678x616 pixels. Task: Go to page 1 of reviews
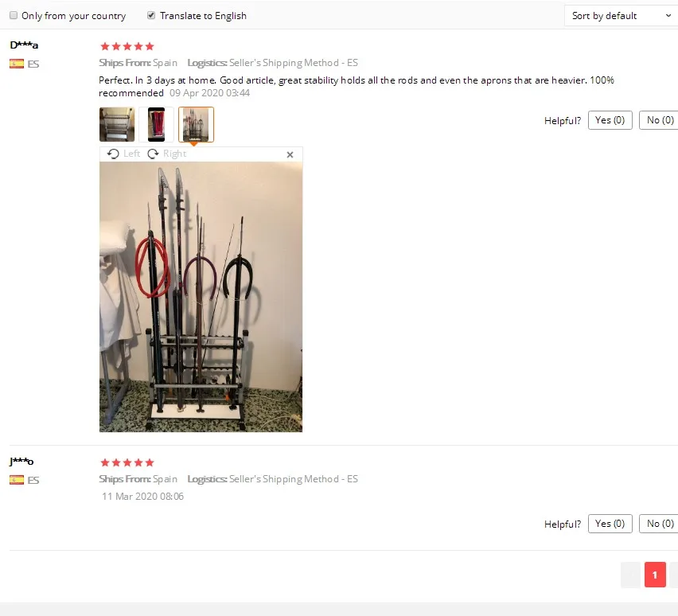click(x=655, y=575)
